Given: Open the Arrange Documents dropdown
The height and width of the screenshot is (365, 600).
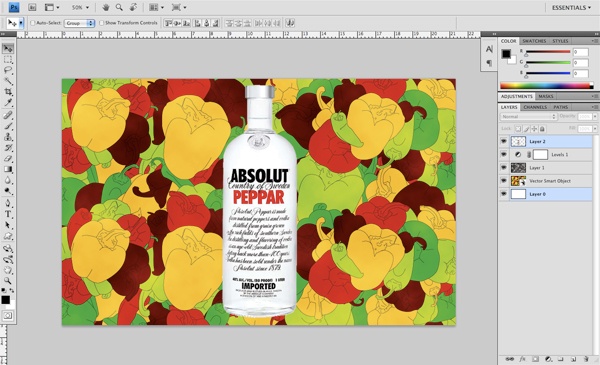Looking at the screenshot, I should [x=156, y=7].
